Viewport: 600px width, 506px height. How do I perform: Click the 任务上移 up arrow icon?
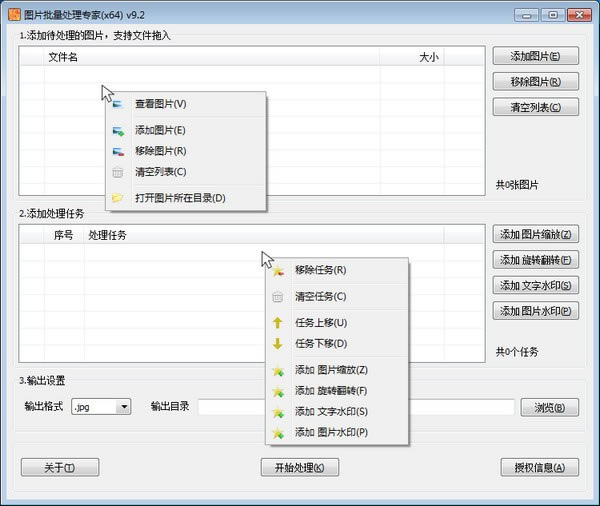click(277, 323)
